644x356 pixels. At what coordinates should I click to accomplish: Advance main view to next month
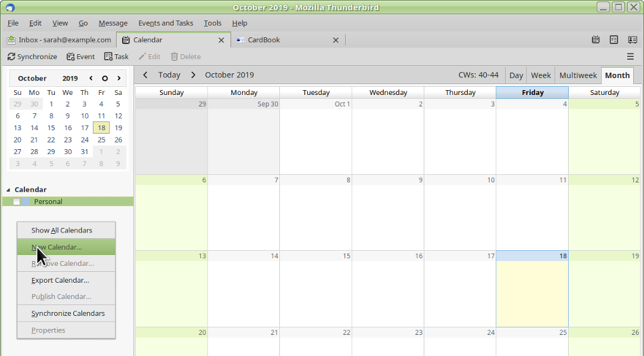[193, 75]
